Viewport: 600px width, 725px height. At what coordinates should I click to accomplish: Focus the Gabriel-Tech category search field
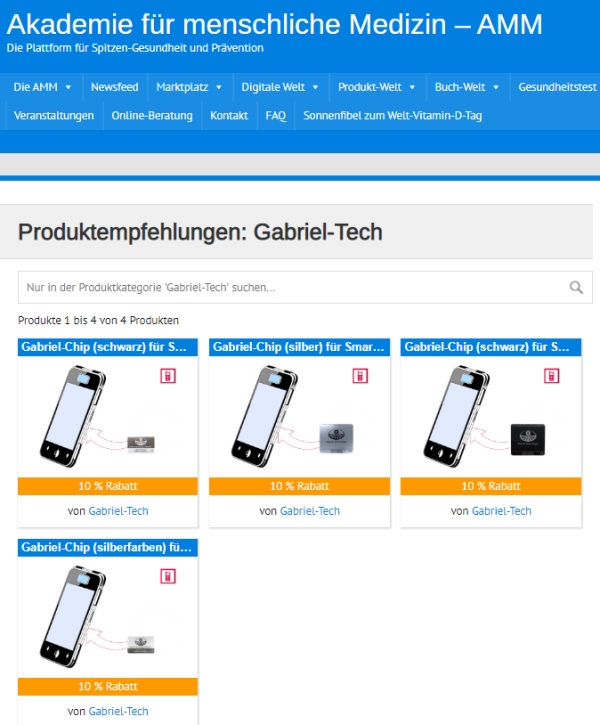click(x=296, y=287)
